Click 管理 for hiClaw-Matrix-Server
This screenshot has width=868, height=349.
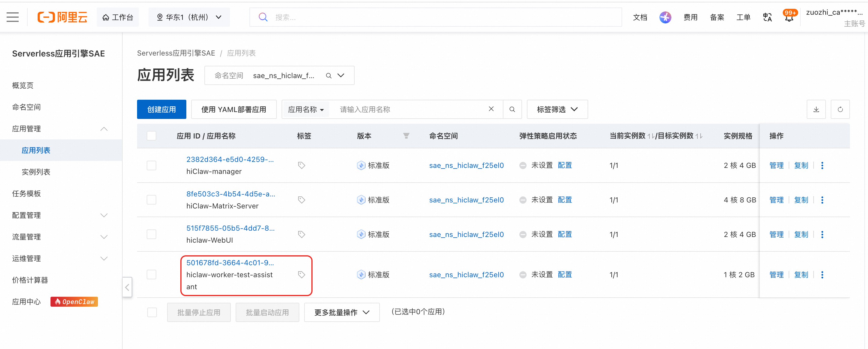coord(776,200)
